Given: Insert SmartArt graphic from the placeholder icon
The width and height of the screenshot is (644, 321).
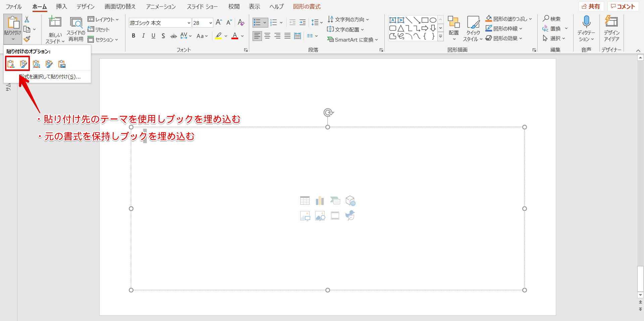Looking at the screenshot, I should coord(335,201).
